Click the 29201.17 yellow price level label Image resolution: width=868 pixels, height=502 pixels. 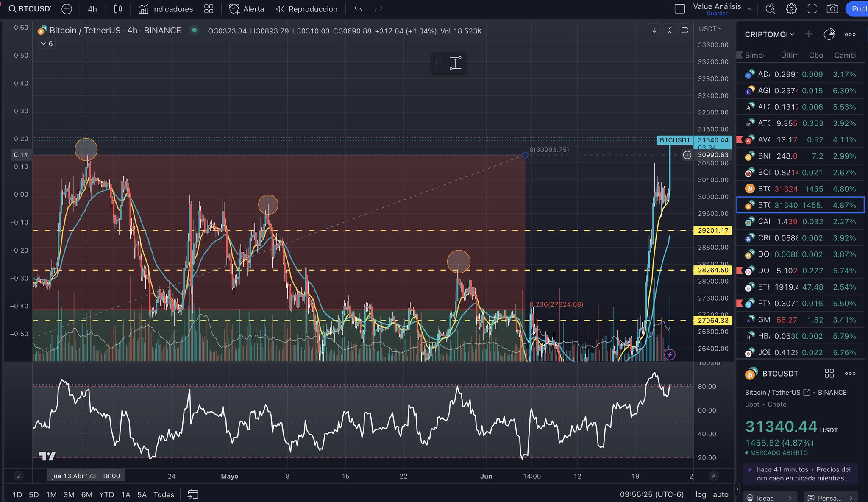pos(713,231)
